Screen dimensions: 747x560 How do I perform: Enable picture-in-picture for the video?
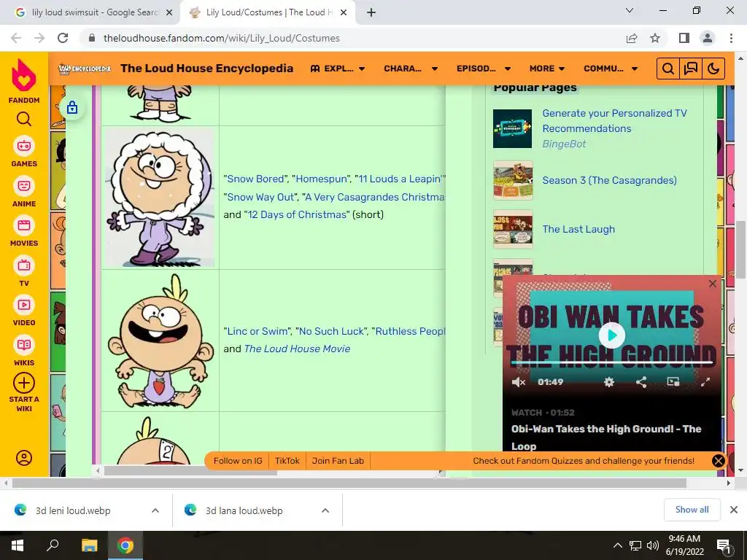[x=673, y=382]
